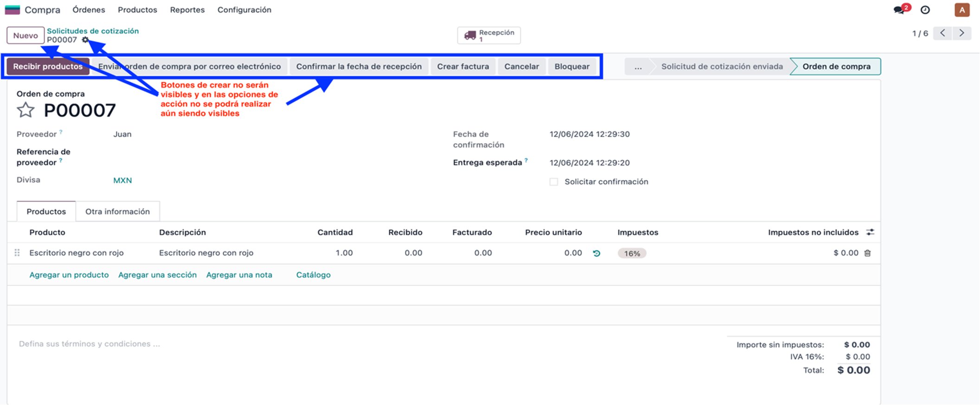Click the Bloquear button

coord(572,66)
